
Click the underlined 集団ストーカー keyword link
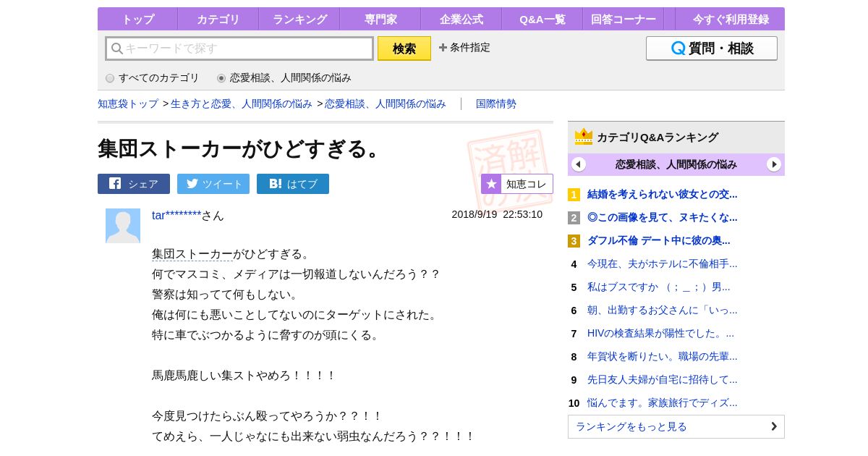click(x=192, y=254)
